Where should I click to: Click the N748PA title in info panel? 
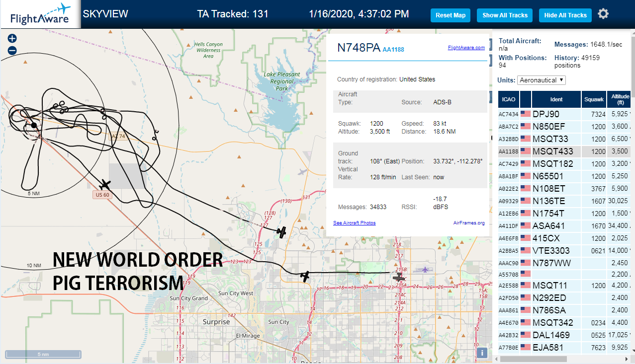coord(359,48)
